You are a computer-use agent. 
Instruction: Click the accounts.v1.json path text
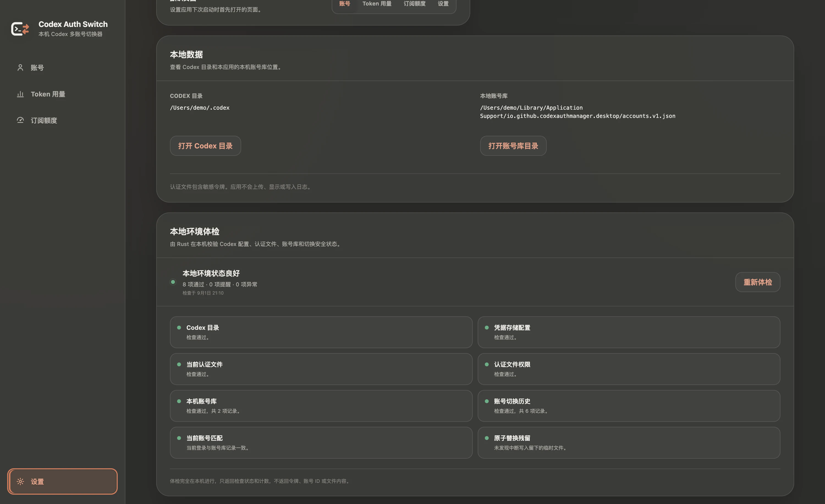[x=577, y=112]
